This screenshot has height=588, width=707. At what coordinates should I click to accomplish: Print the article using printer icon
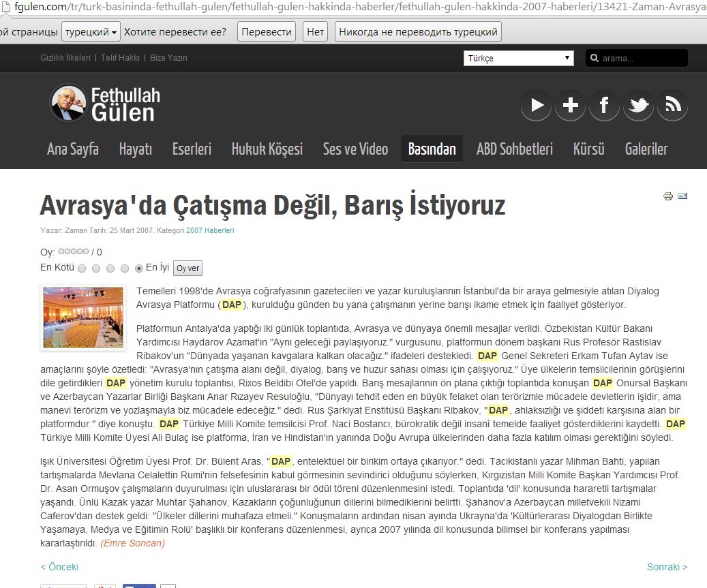coord(668,196)
